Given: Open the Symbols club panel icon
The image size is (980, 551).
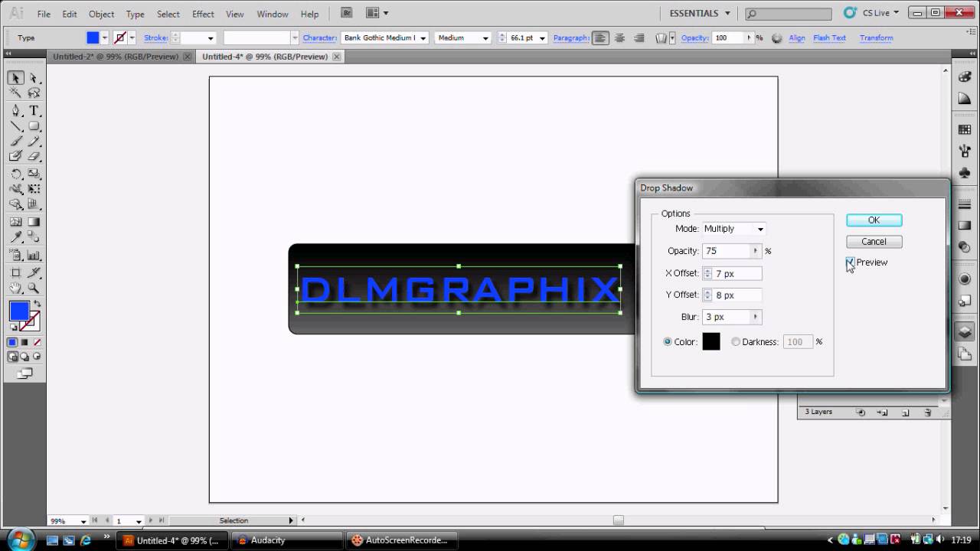Looking at the screenshot, I should [x=965, y=174].
